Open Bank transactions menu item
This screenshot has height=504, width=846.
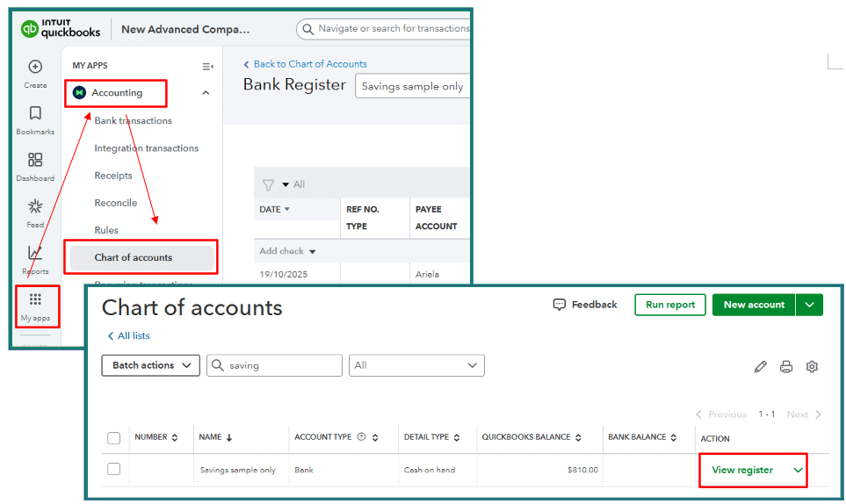(x=134, y=121)
